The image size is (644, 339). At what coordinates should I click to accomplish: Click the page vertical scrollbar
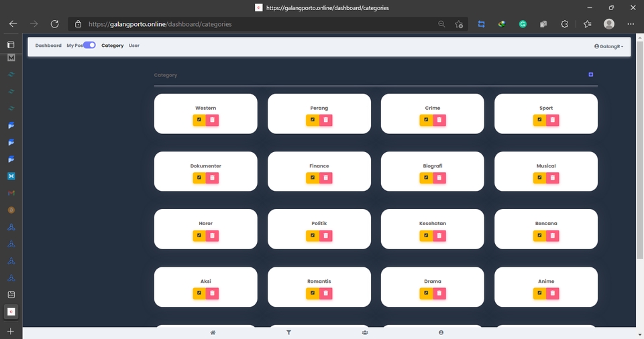pos(640,150)
